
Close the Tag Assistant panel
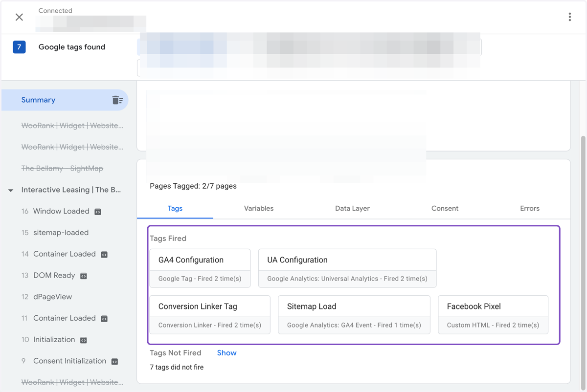(19, 17)
